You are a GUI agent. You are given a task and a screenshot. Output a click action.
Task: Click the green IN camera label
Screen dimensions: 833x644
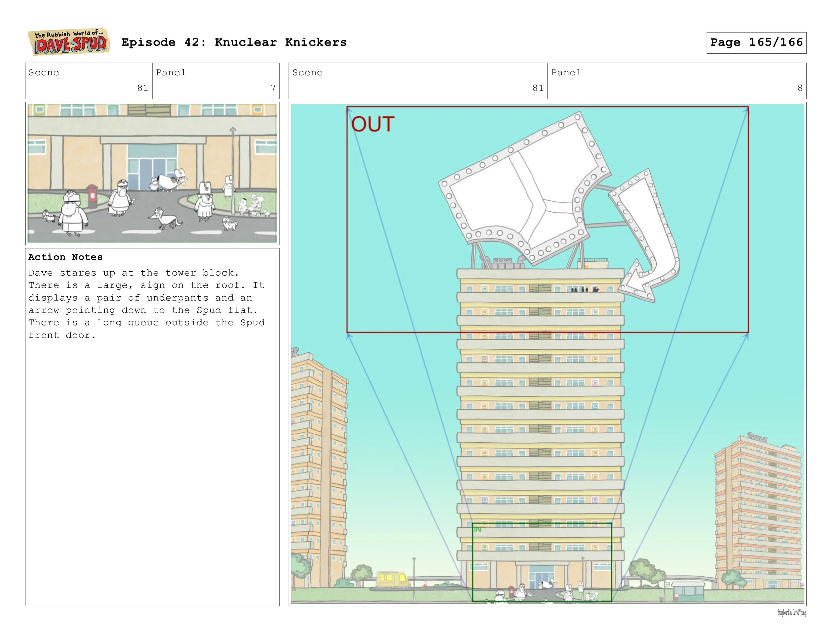(477, 530)
